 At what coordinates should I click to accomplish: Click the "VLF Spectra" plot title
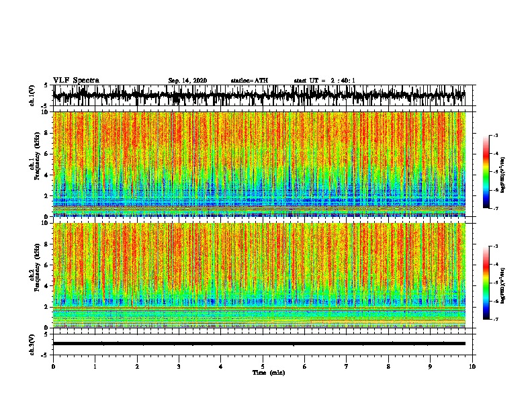pos(76,81)
